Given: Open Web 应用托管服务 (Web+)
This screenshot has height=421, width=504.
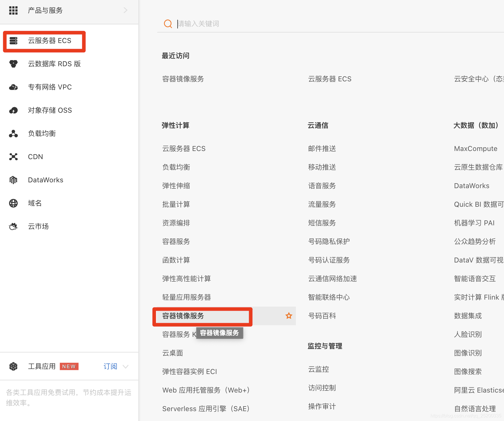Looking at the screenshot, I should pos(206,390).
